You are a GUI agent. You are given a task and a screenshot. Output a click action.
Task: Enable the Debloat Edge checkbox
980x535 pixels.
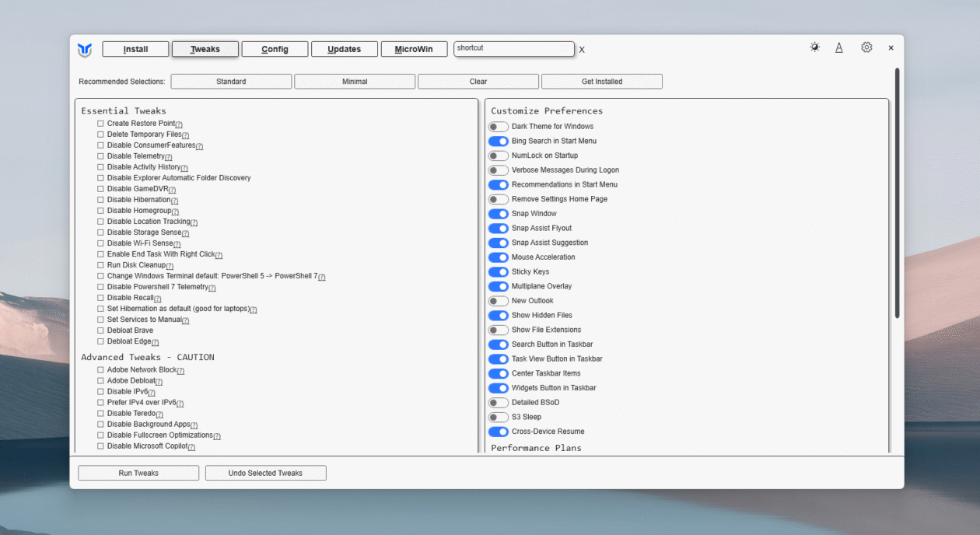[x=100, y=341]
